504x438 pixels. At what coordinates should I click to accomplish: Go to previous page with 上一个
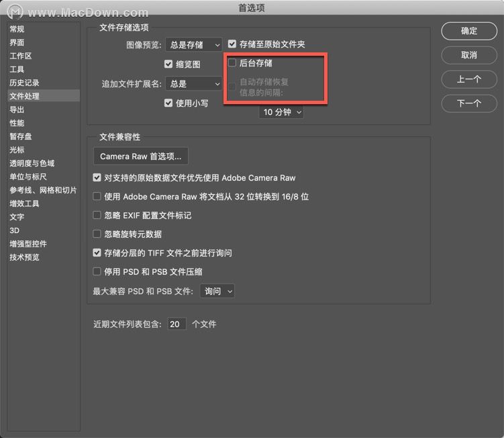[469, 79]
